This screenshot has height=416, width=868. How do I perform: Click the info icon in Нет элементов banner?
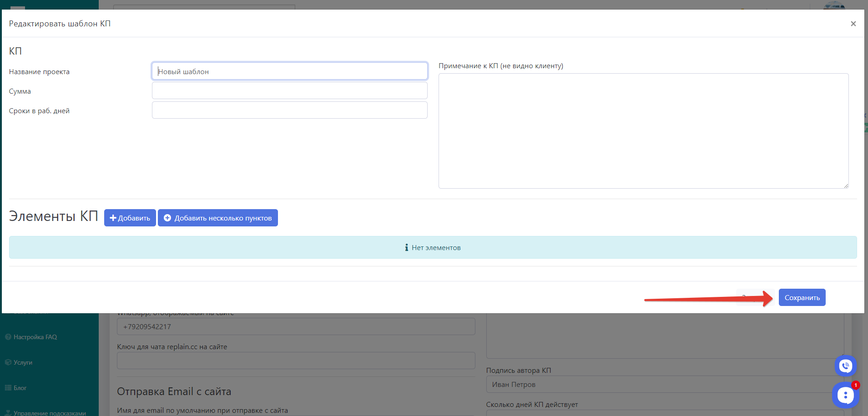(406, 247)
